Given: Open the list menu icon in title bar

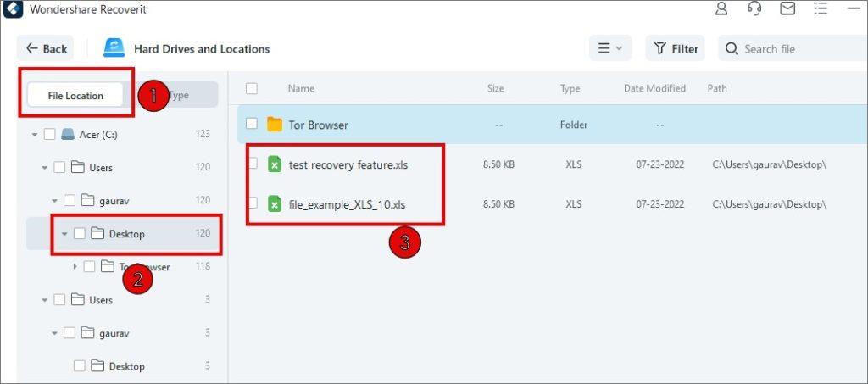Looking at the screenshot, I should click(x=821, y=8).
